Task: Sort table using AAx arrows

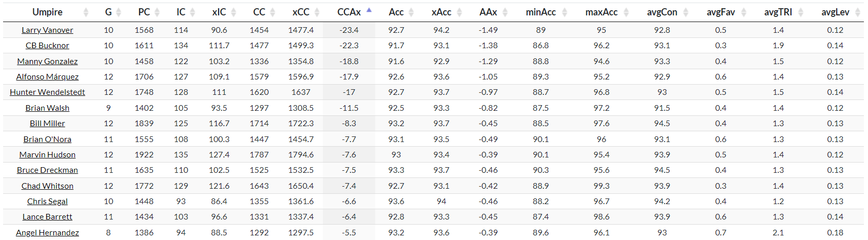Action: pyautogui.click(x=505, y=12)
